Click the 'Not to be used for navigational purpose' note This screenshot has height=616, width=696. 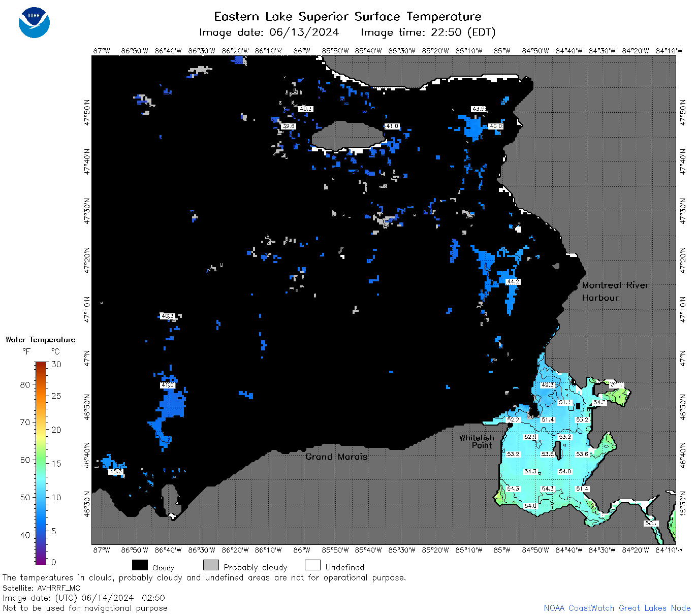click(x=85, y=608)
